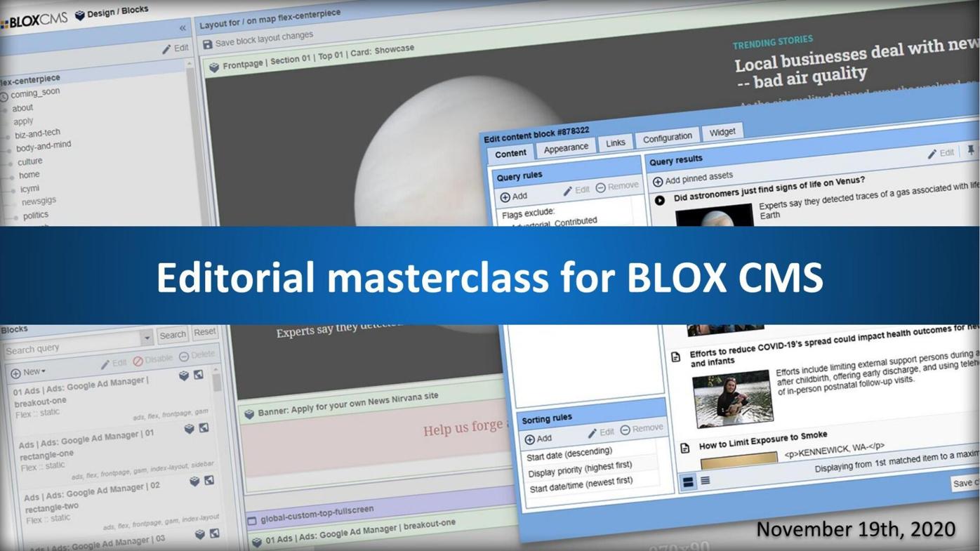Click global-custom-top-fullscreen region icon
This screenshot has height=551, width=980.
pyautogui.click(x=252, y=522)
